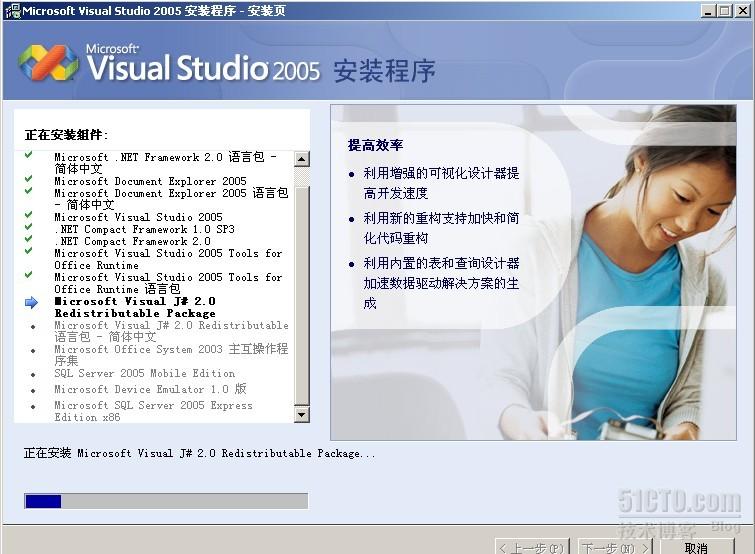
Task: Click bullet beside Microsoft Office System 2003 主互操作程序集
Action: [33, 350]
